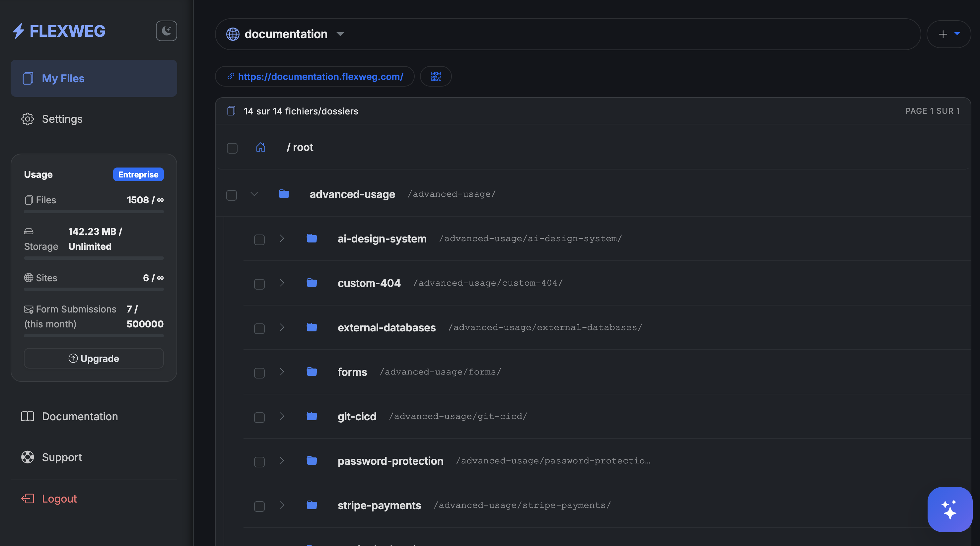Click the globe icon beside documentation
The image size is (980, 546).
[233, 34]
